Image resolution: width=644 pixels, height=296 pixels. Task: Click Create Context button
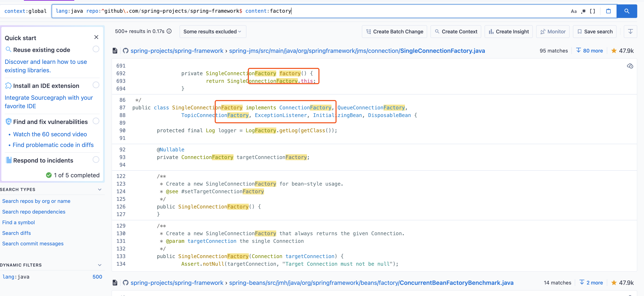point(456,31)
